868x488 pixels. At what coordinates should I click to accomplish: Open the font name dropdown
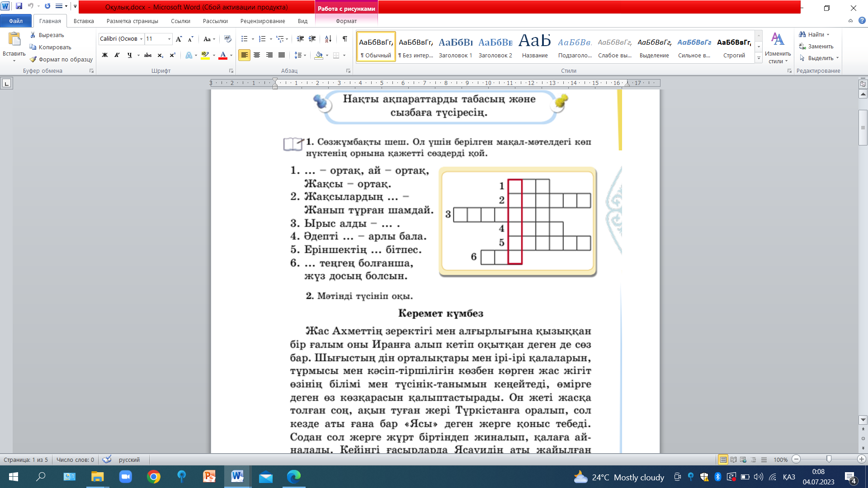coord(141,39)
